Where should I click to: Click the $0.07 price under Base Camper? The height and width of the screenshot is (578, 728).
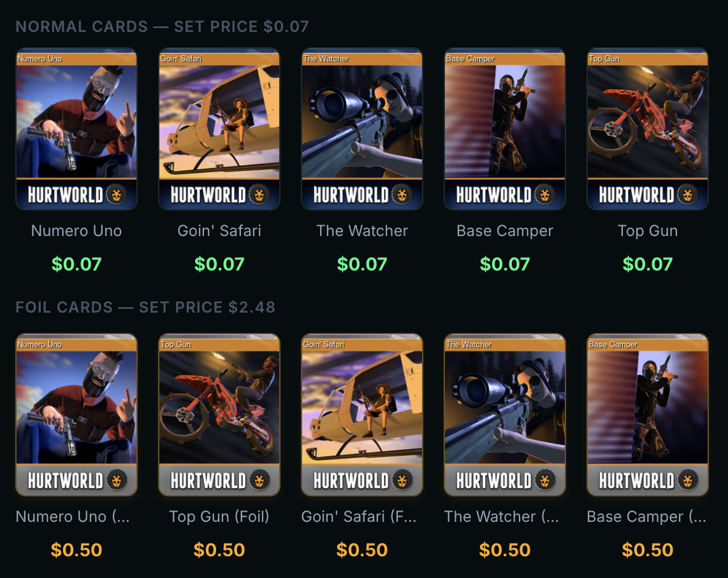[x=505, y=264]
